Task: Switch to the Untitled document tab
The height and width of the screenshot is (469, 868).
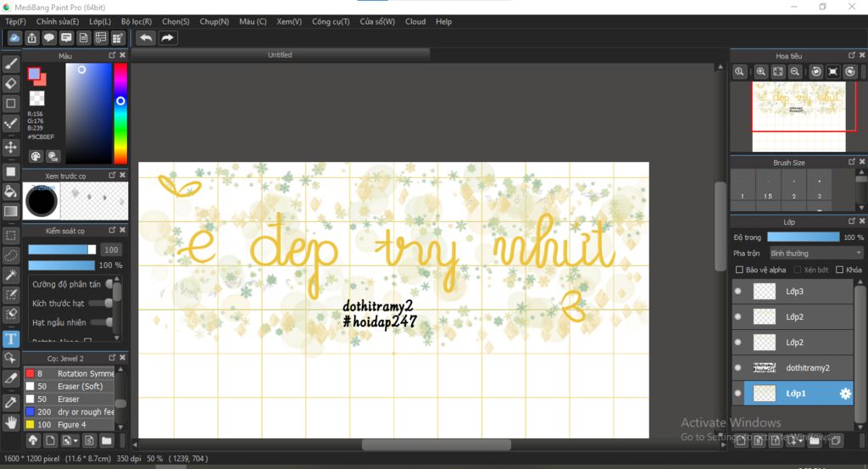Action: pyautogui.click(x=280, y=55)
